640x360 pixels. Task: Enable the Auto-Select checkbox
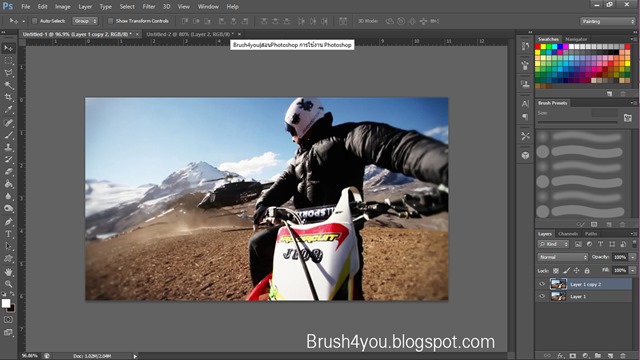35,21
